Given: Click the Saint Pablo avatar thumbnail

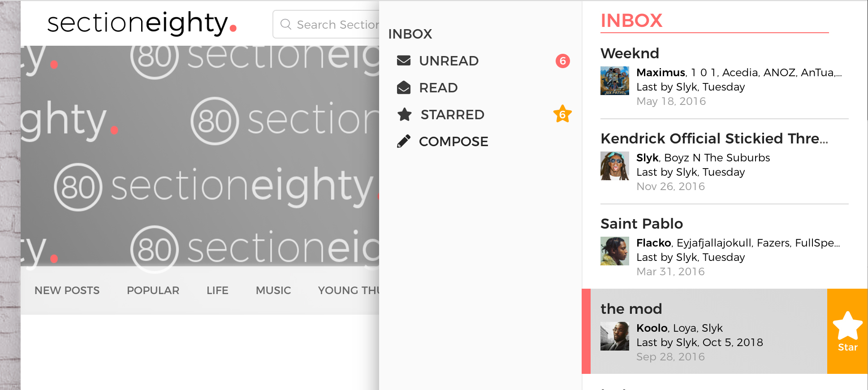Looking at the screenshot, I should tap(614, 251).
